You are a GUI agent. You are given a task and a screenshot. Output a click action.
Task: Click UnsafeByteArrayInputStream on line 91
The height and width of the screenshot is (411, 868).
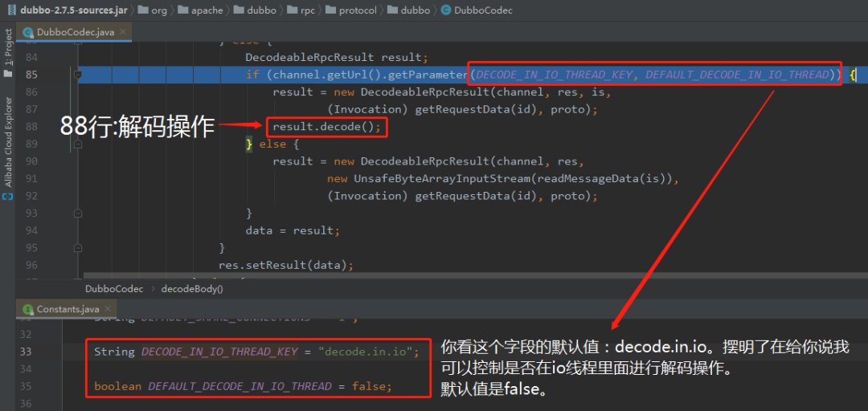tap(440, 179)
